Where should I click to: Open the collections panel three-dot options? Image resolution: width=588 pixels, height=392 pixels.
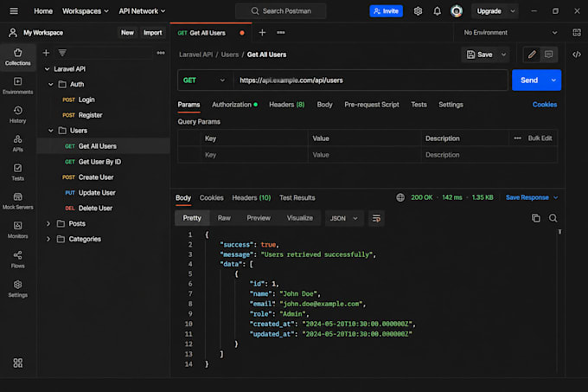[x=161, y=53]
